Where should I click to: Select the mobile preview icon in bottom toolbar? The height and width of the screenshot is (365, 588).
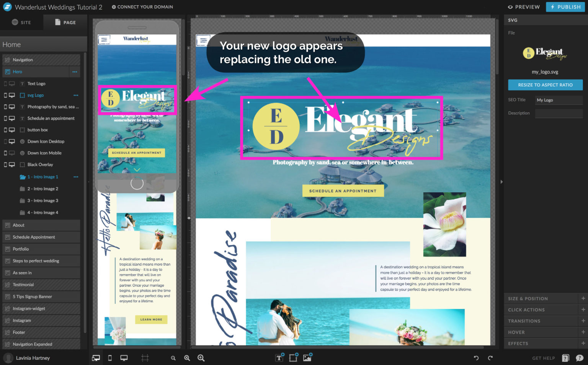tap(110, 358)
